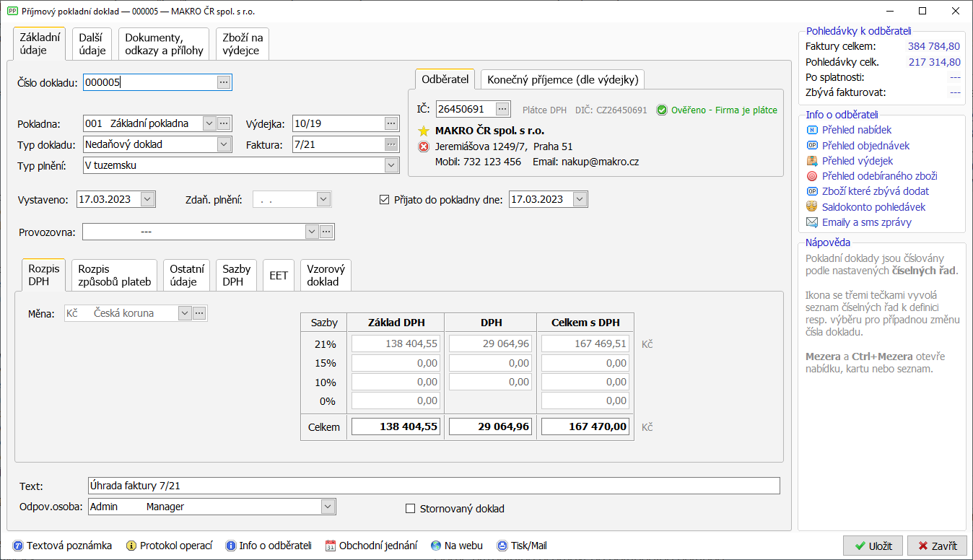The image size is (973, 560).
Task: Click Přehled výdejek icon
Action: pyautogui.click(x=811, y=161)
